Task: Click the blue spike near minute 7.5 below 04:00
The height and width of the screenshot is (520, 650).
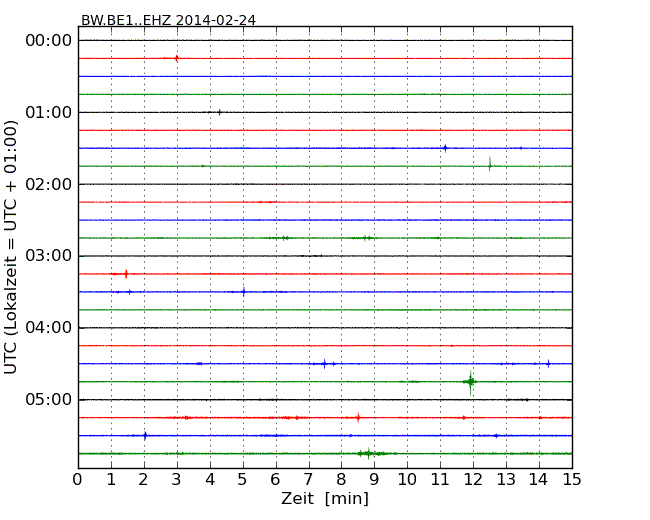Action: pyautogui.click(x=325, y=364)
